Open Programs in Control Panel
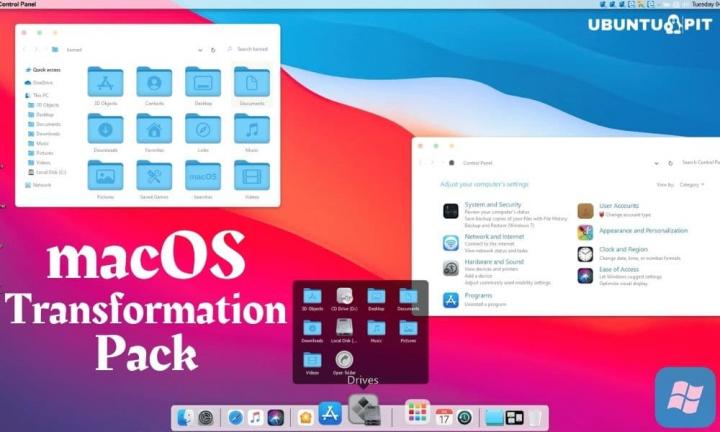The image size is (720, 432). (478, 296)
